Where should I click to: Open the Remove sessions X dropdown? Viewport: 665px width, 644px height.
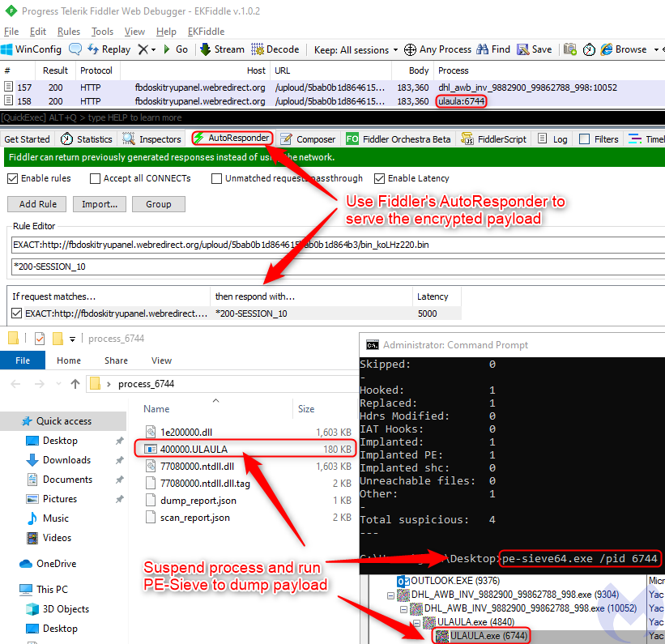coord(146,49)
